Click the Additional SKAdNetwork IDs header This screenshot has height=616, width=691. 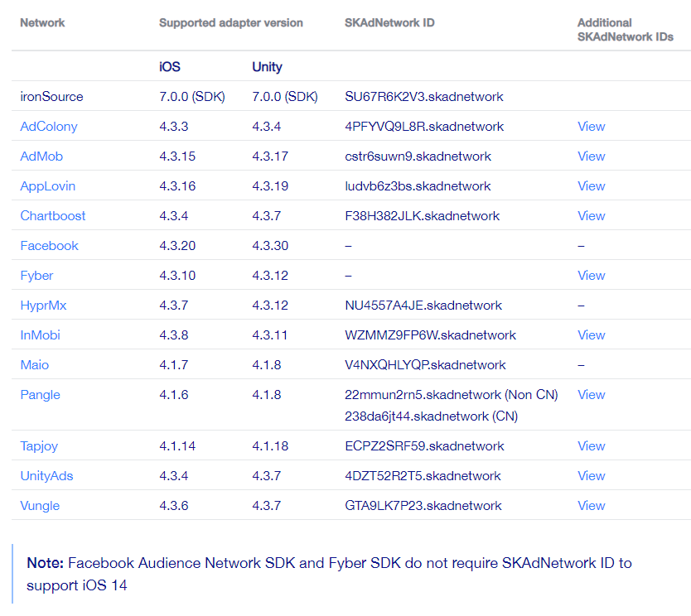pos(626,30)
